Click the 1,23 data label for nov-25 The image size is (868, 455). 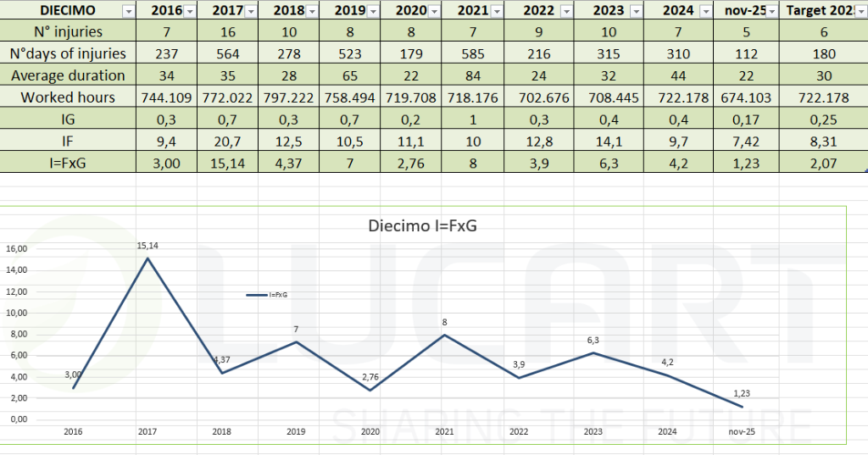point(743,394)
